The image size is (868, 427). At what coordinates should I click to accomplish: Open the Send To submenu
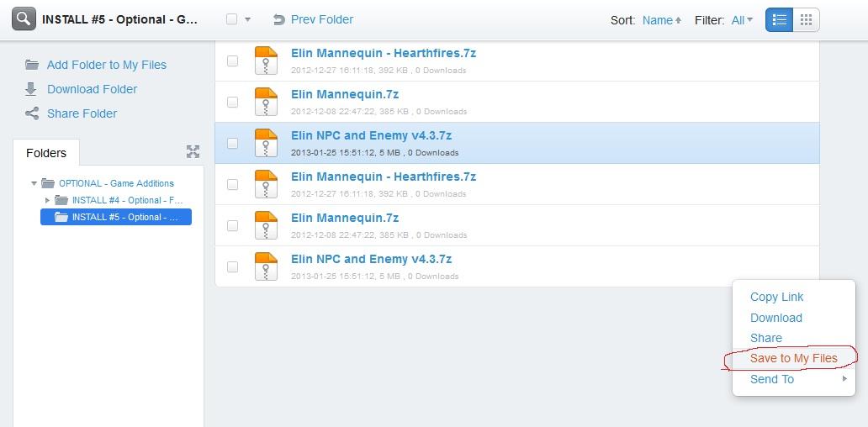point(771,379)
